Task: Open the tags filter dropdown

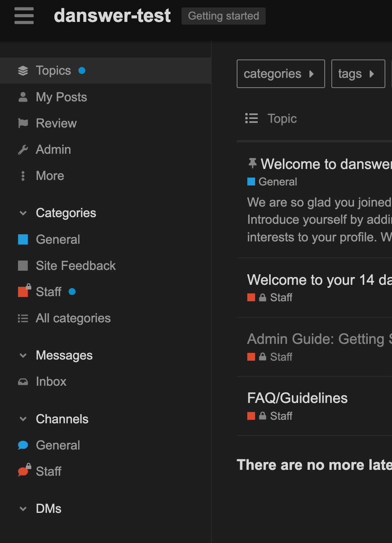Action: pos(358,74)
